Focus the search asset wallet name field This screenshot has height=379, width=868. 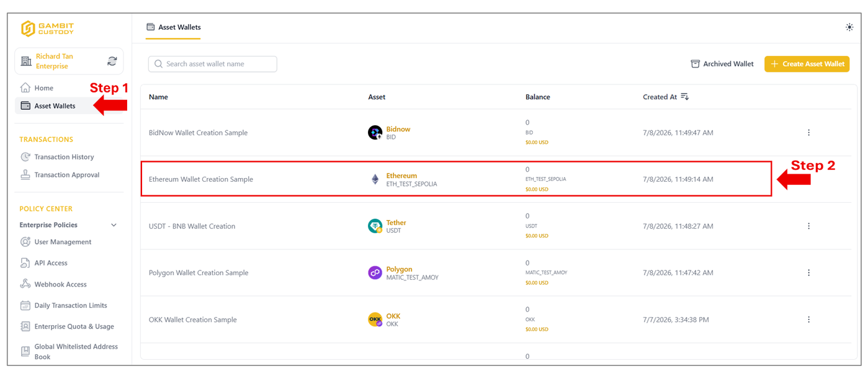(213, 64)
